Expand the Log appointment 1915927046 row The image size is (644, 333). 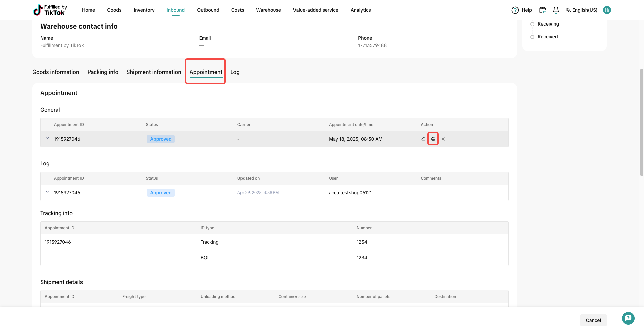tap(47, 192)
